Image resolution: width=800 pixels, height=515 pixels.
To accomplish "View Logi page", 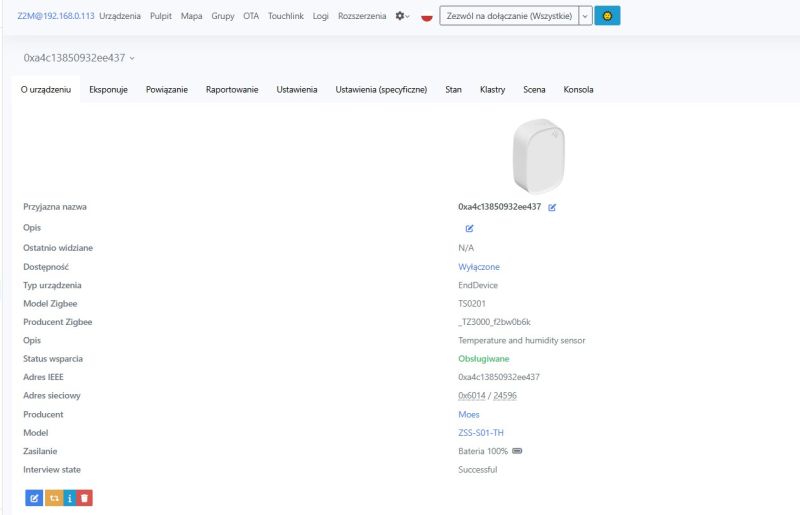I will tap(320, 16).
